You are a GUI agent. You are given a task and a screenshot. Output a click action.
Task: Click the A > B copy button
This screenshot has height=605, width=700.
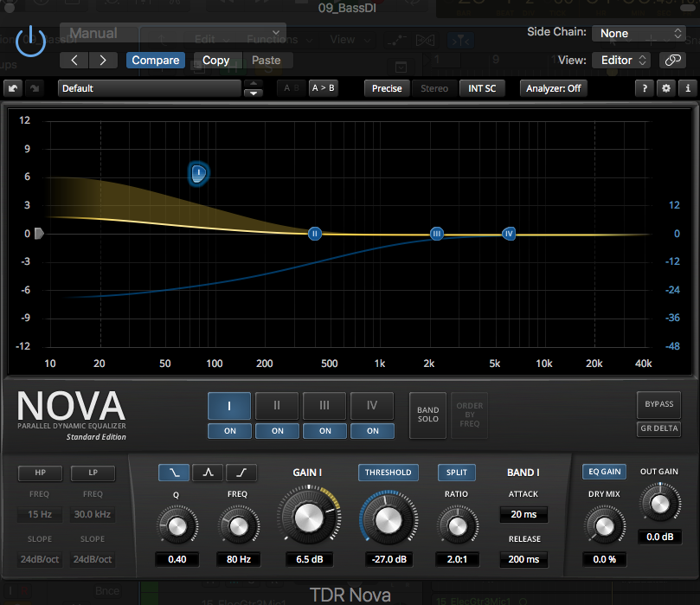tap(323, 88)
